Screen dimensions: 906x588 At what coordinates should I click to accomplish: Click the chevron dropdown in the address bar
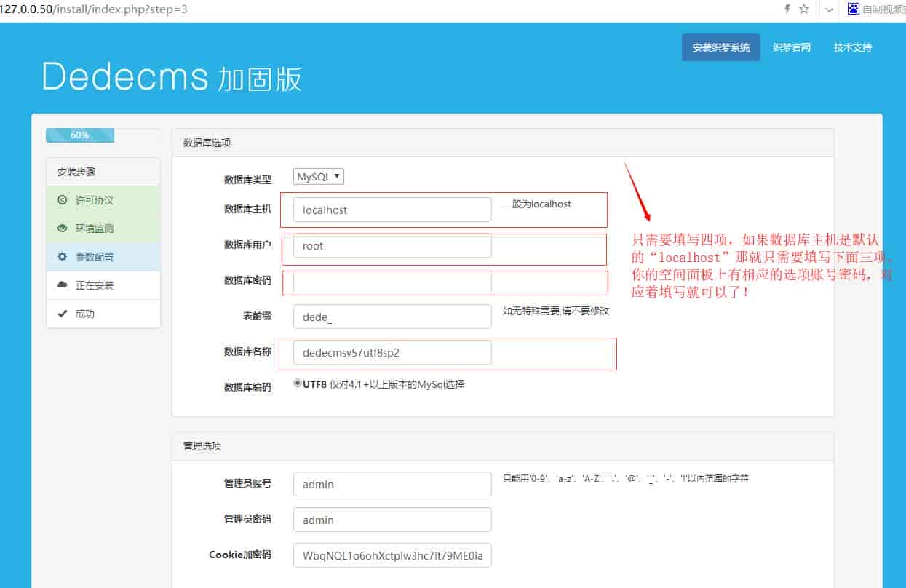[x=829, y=10]
